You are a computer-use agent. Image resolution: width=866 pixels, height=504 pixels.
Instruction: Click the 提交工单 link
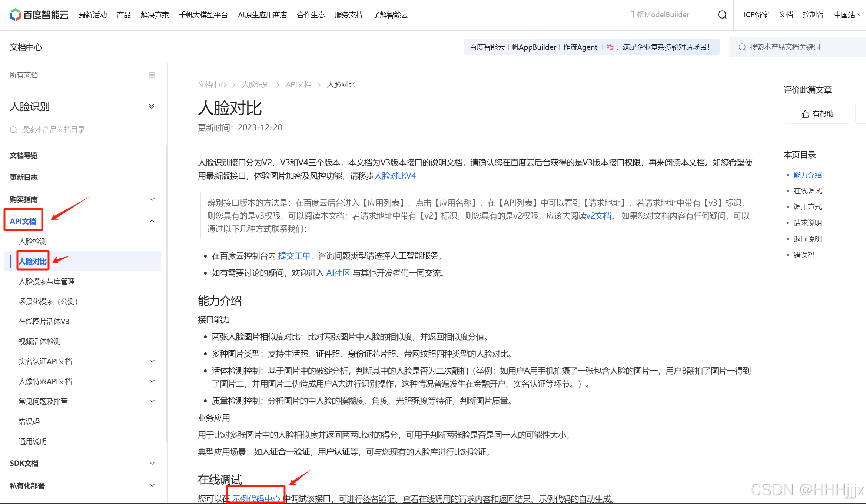point(294,256)
